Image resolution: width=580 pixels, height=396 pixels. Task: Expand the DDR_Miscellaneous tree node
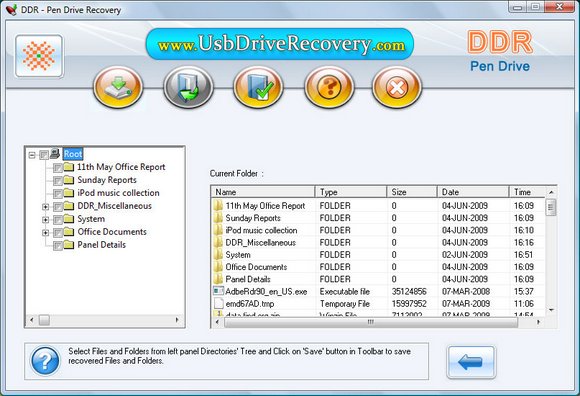pyautogui.click(x=45, y=207)
